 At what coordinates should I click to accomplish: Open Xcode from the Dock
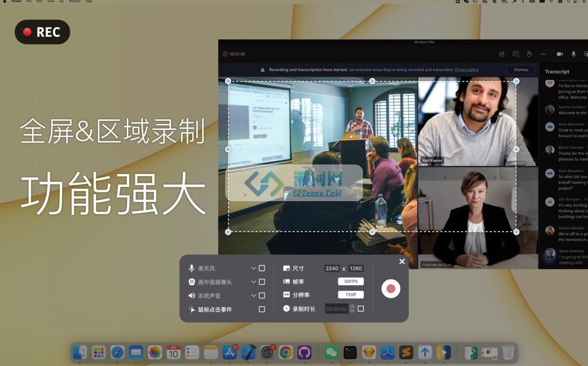[249, 352]
